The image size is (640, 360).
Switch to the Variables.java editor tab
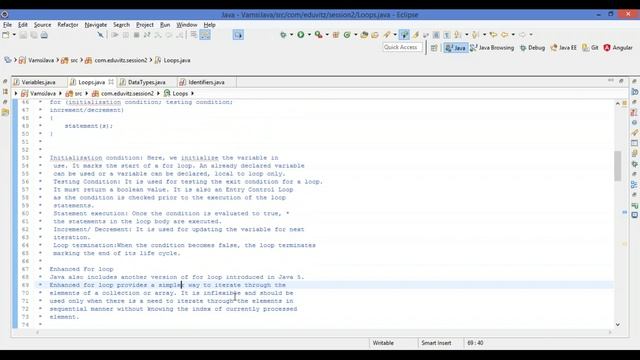point(38,82)
